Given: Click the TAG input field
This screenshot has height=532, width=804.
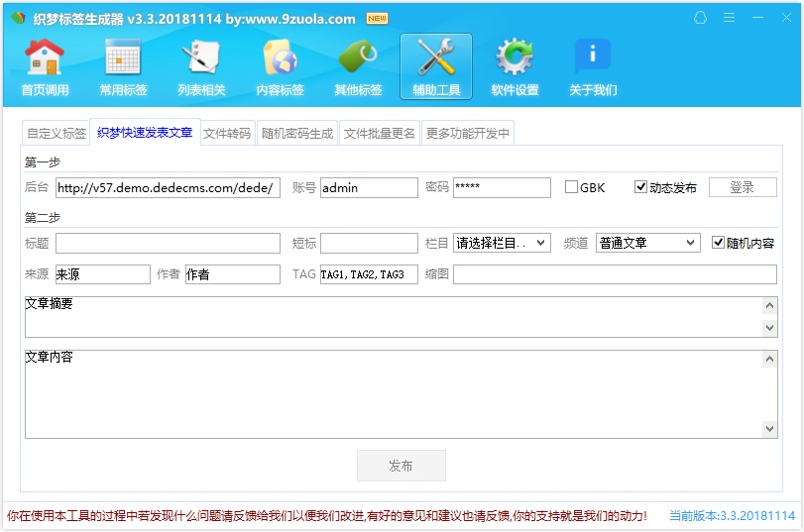Looking at the screenshot, I should coord(369,274).
